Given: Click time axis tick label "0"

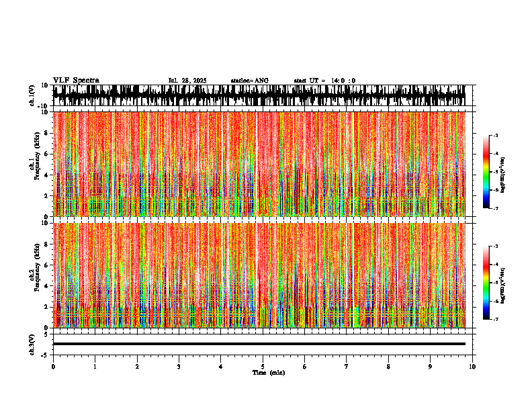Looking at the screenshot, I should click(53, 367).
